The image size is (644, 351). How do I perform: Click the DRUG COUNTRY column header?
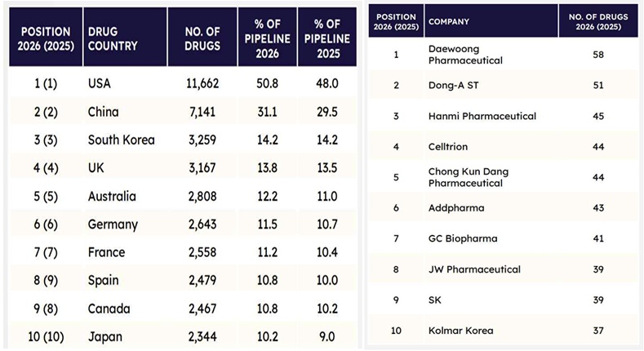pyautogui.click(x=113, y=38)
